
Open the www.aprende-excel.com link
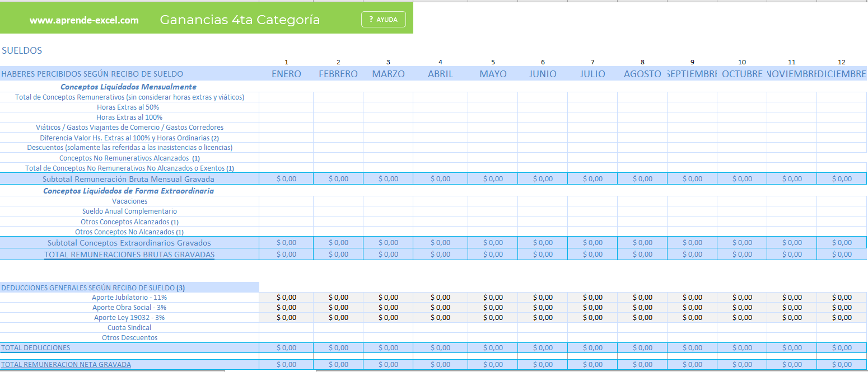click(x=84, y=20)
